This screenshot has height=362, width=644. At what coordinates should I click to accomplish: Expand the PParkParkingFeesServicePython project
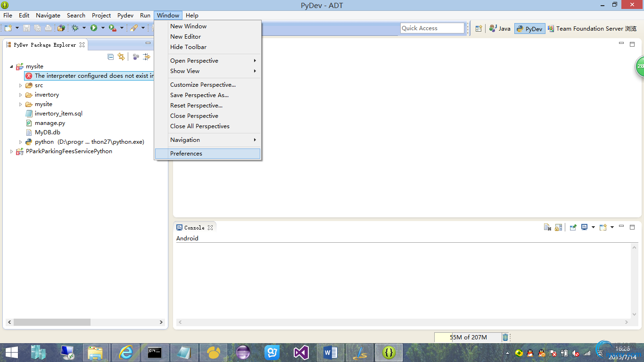tap(11, 151)
